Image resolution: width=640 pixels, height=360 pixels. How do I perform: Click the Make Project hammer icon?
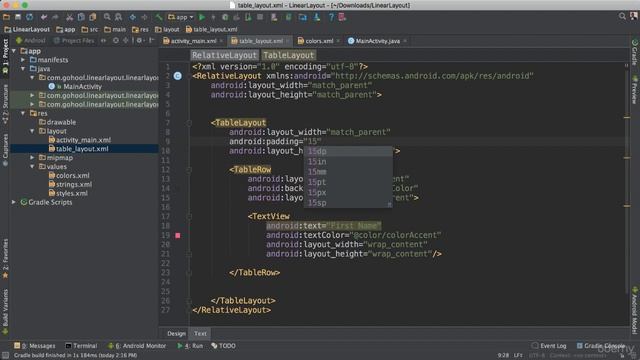coord(159,17)
